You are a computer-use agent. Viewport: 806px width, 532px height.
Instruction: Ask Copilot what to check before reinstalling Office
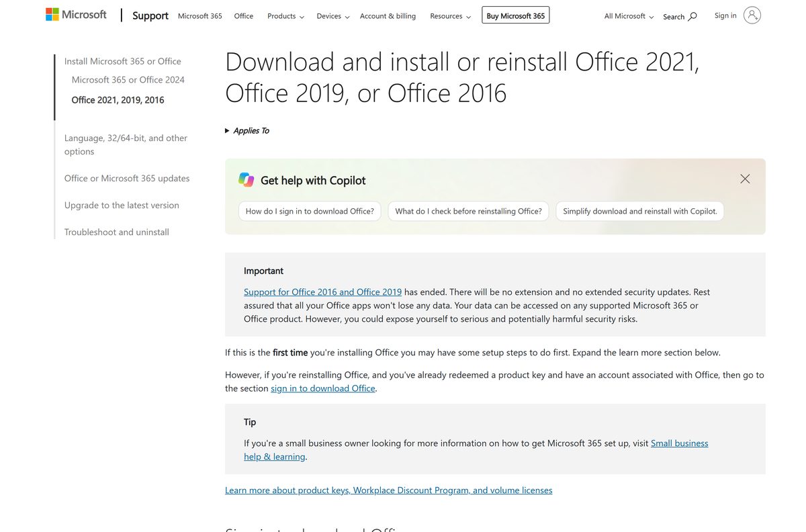tap(468, 211)
